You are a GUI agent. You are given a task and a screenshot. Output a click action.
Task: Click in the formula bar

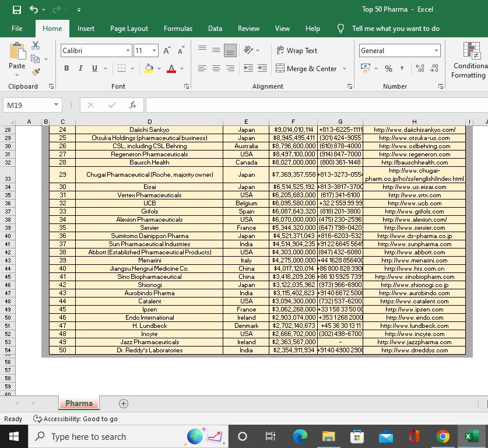coord(317,105)
